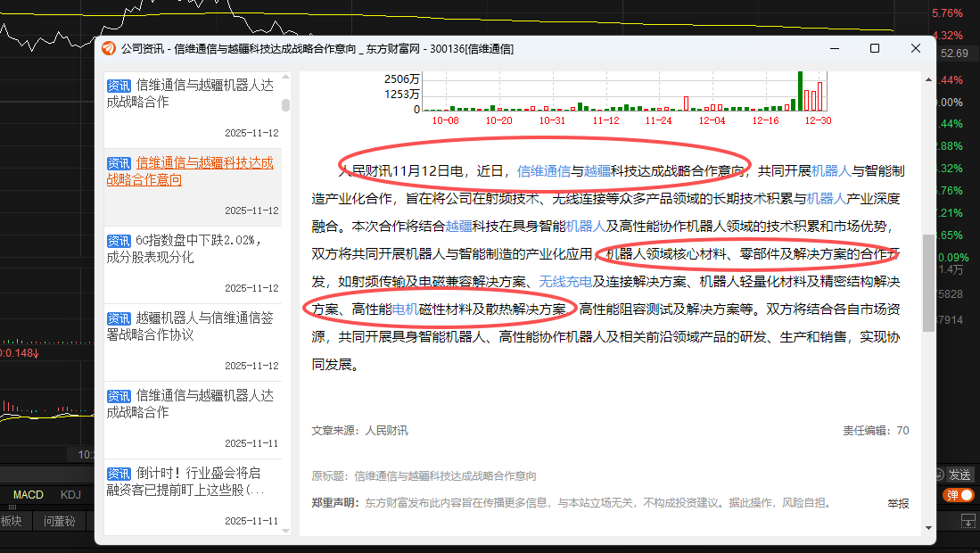This screenshot has height=553, width=980.
Task: Click the 机器人 link before 产业深度融合
Action: (x=827, y=199)
